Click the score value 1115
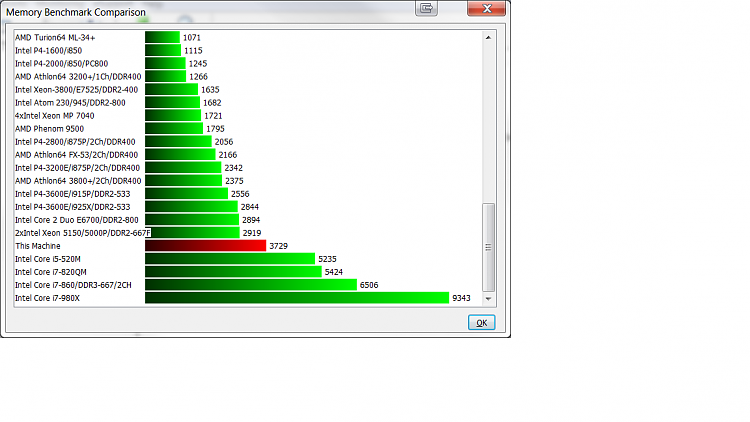The width and height of the screenshot is (750, 422). [193, 50]
